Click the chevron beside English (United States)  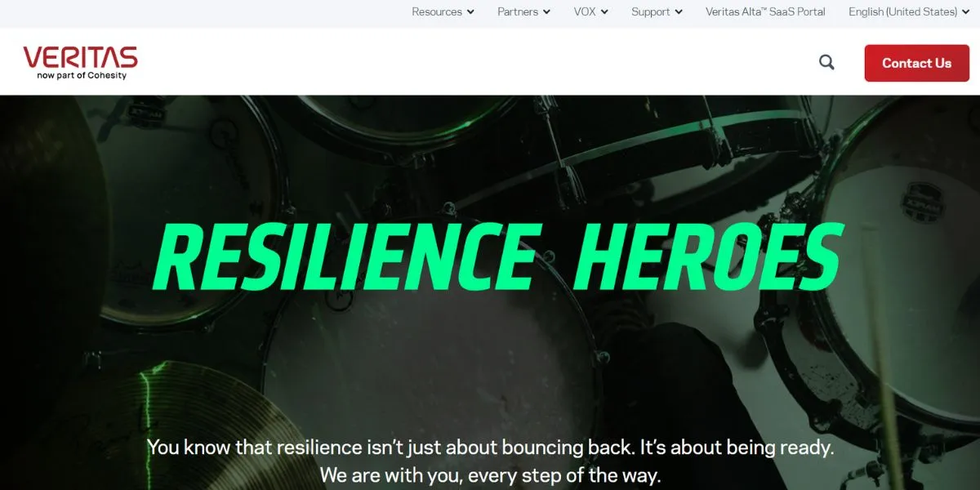pos(965,12)
